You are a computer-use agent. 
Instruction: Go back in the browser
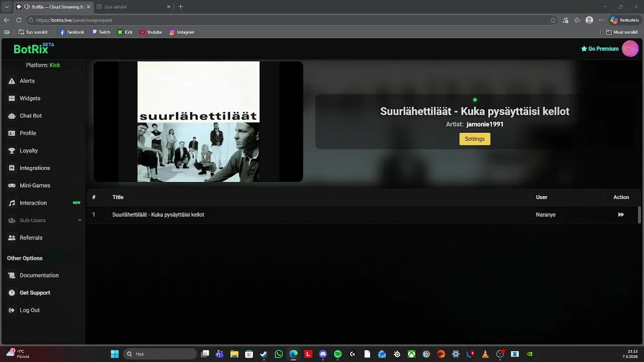coord(7,20)
